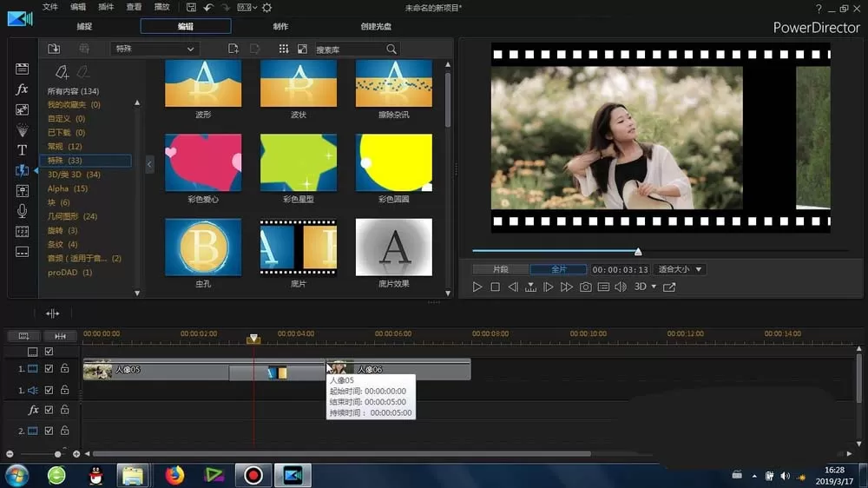Take a snapshot with the camera icon
The image size is (868, 488).
pos(585,287)
